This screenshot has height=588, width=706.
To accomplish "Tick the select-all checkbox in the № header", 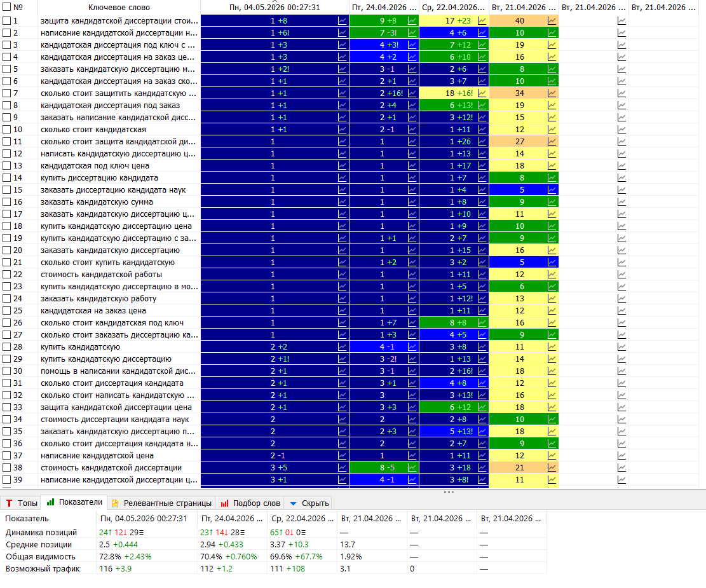I will coord(7,7).
